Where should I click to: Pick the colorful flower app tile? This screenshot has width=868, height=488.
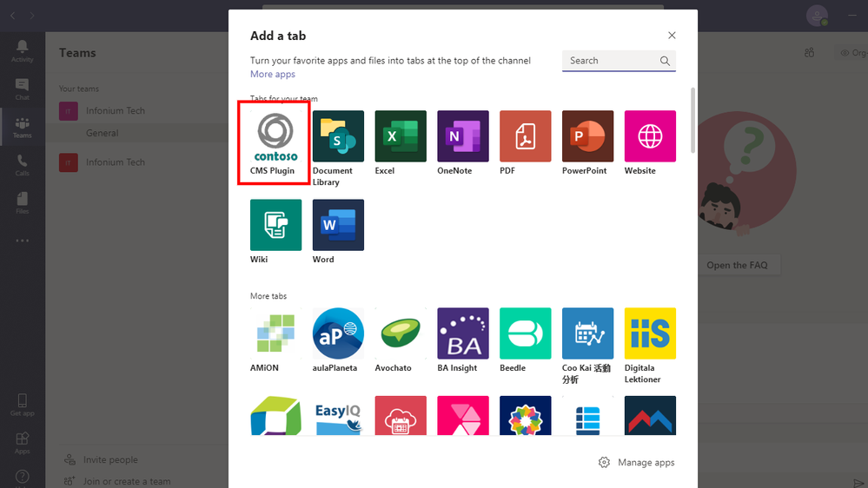526,416
